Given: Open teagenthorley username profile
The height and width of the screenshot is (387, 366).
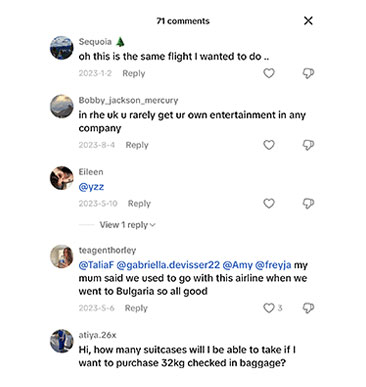Looking at the screenshot, I should click(x=107, y=250).
